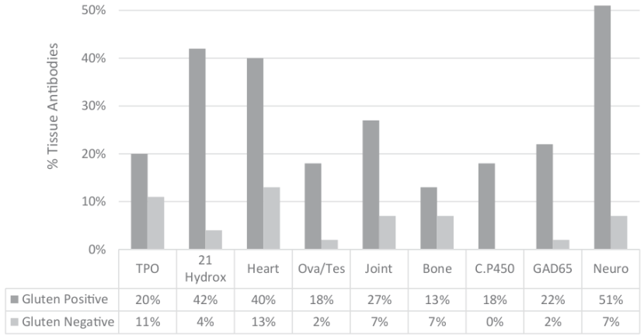Click the 42% data table cell
Image resolution: width=644 pixels, height=336 pixels.
pyautogui.click(x=205, y=300)
